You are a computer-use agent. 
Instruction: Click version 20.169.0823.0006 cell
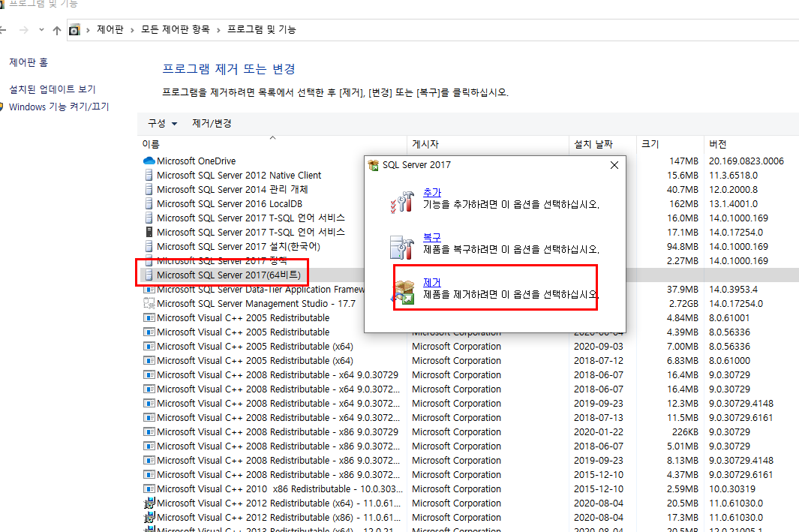pos(746,161)
